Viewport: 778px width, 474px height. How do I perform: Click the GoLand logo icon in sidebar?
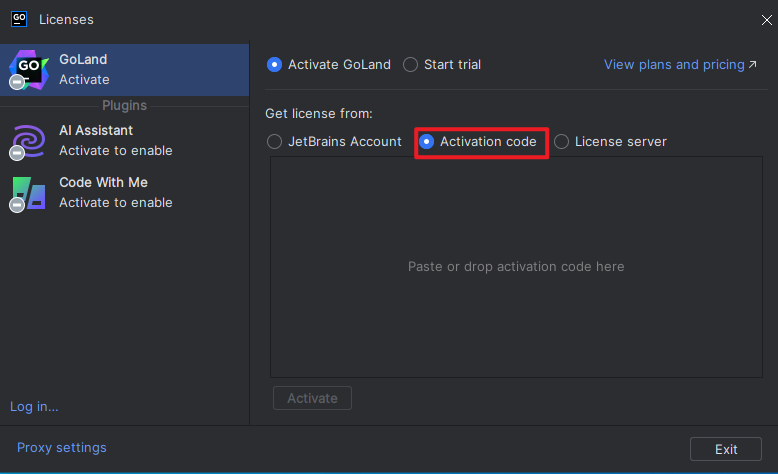(x=28, y=69)
